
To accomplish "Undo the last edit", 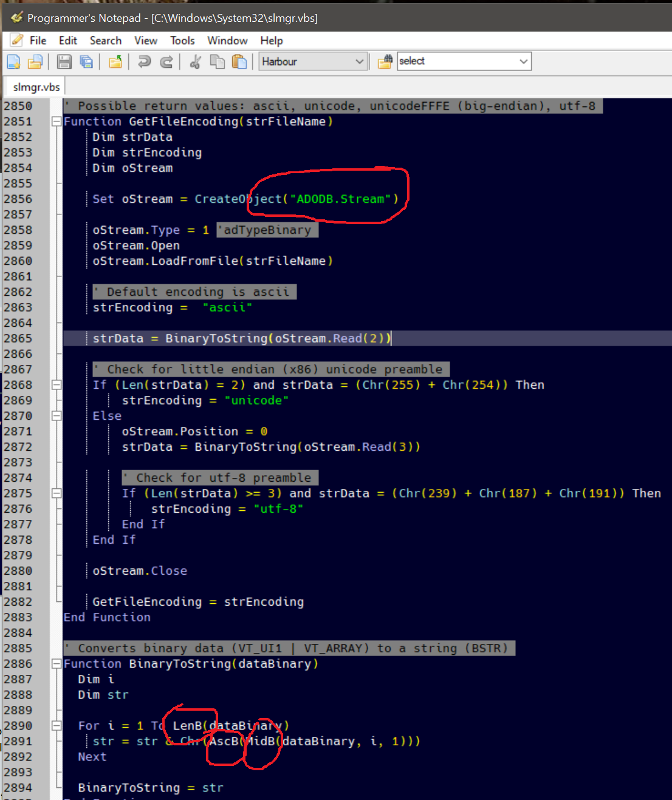I will point(144,61).
